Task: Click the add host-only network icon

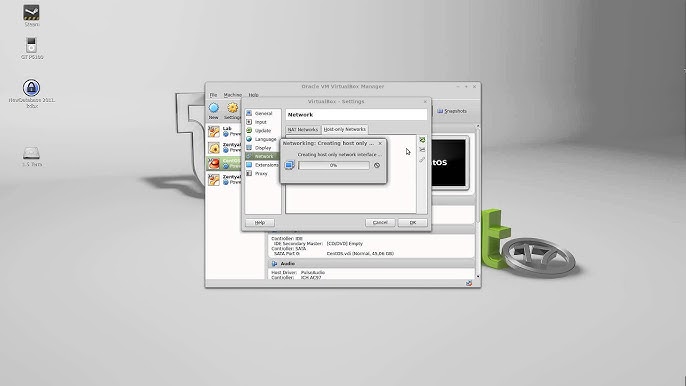Action: pos(422,140)
